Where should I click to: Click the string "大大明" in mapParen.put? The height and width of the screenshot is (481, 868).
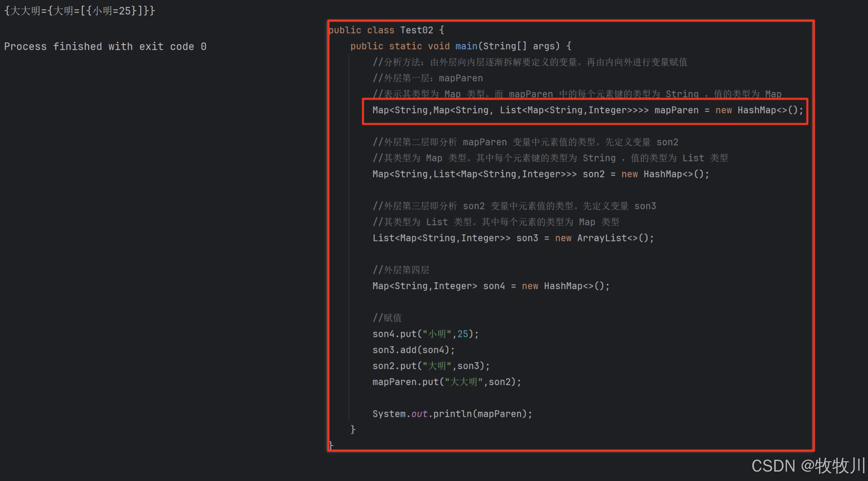(x=463, y=382)
